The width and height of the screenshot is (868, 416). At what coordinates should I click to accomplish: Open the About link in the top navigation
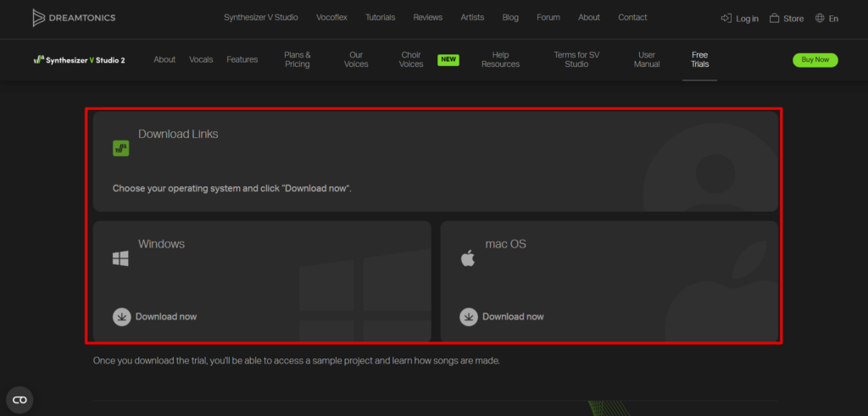tap(589, 18)
